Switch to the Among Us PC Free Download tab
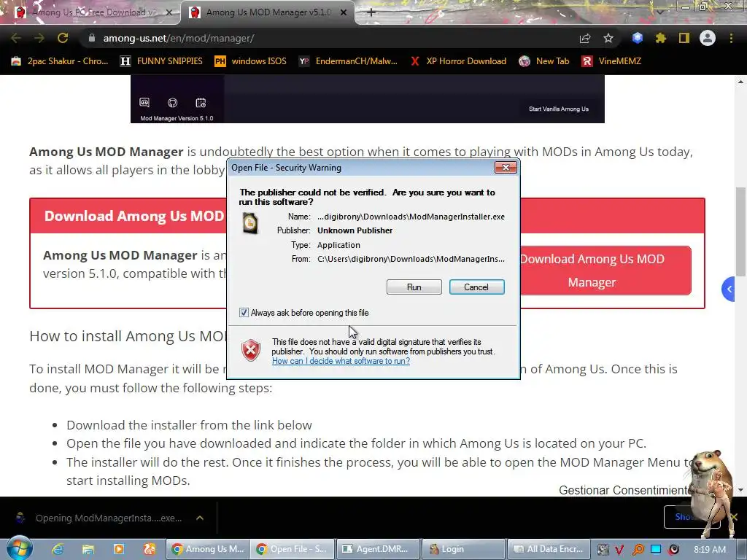 (x=93, y=12)
